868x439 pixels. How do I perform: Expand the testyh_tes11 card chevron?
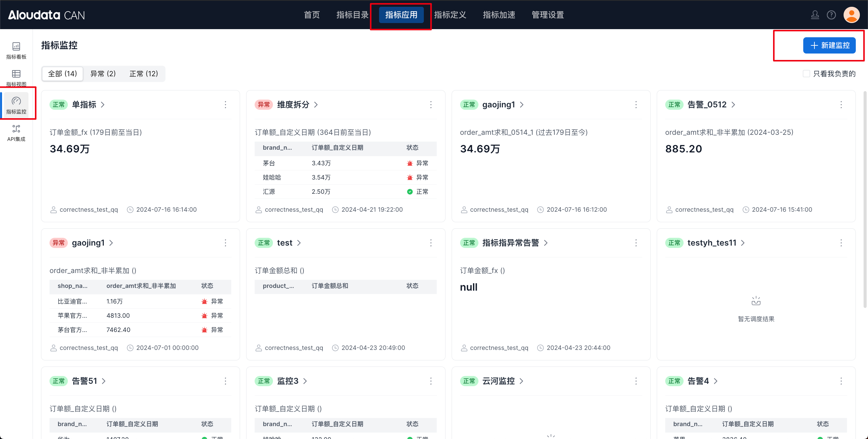pyautogui.click(x=743, y=243)
